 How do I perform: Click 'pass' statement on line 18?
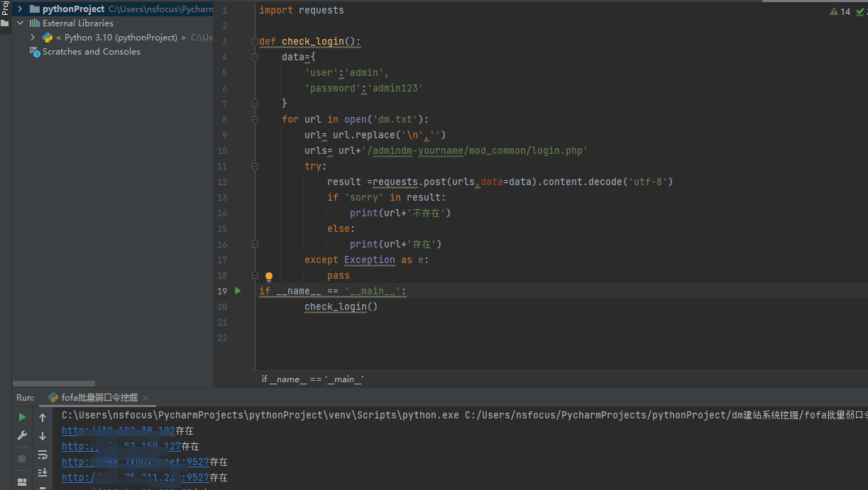point(339,276)
